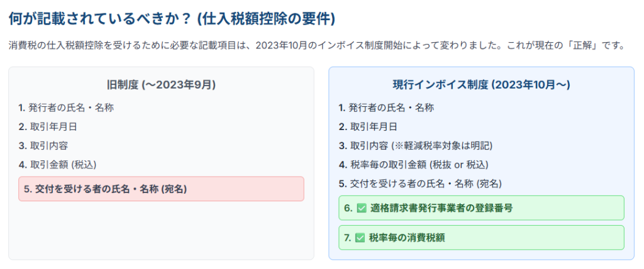Click the checkmark icon beside 適格請求書発行事業者の登録番号
This screenshot has width=644, height=269.
361,208
